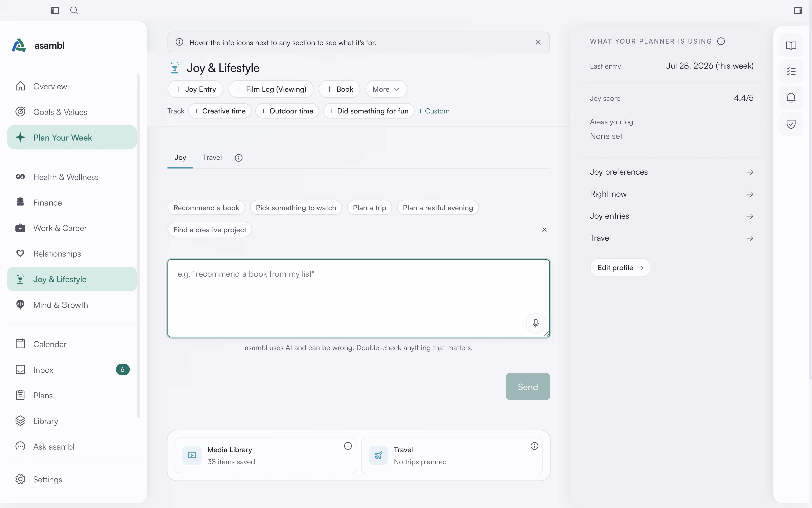
Task: Open Plans from sidebar
Action: [72, 395]
